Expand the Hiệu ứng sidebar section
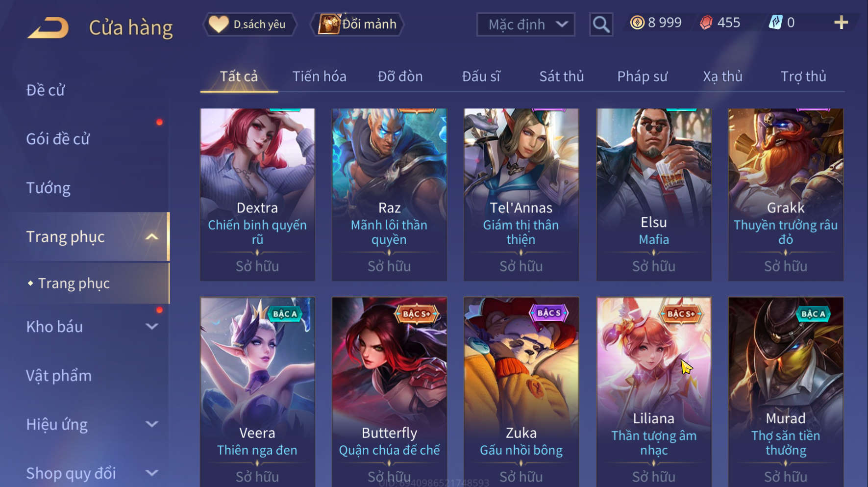The image size is (868, 487). tap(152, 424)
